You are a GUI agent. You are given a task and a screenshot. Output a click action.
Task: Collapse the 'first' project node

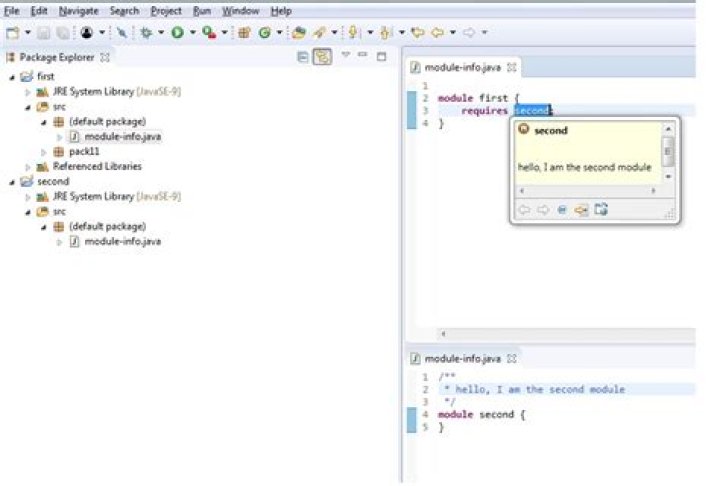12,78
